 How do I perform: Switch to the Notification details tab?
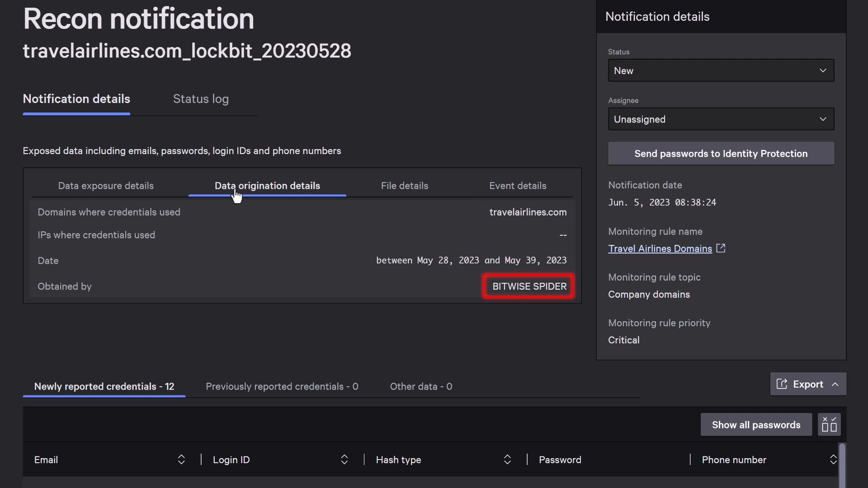76,99
